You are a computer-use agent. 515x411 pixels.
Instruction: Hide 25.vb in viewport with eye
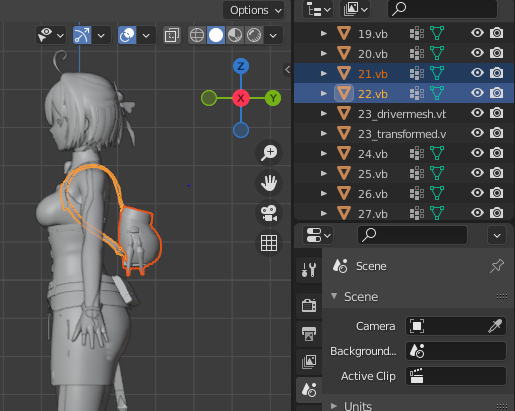[x=477, y=173]
